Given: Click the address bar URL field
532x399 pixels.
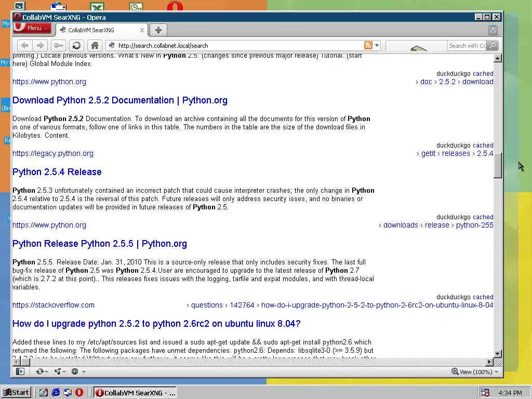Looking at the screenshot, I should click(x=237, y=46).
